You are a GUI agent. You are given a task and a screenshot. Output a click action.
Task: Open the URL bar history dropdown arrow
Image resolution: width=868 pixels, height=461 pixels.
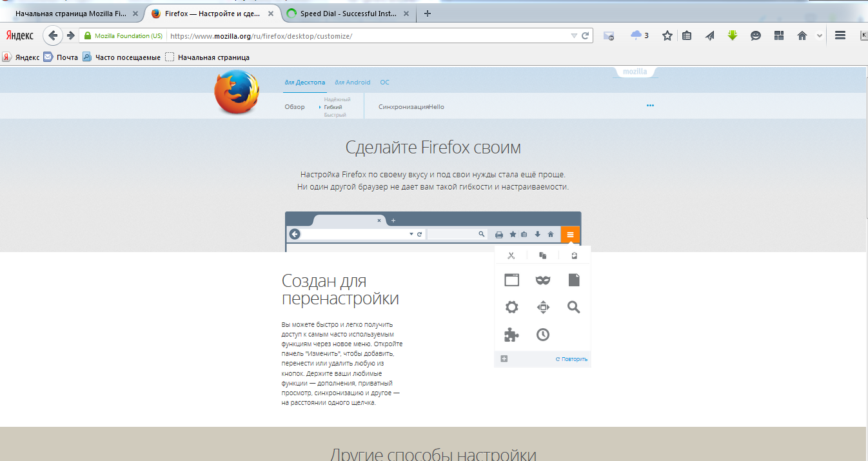point(574,36)
